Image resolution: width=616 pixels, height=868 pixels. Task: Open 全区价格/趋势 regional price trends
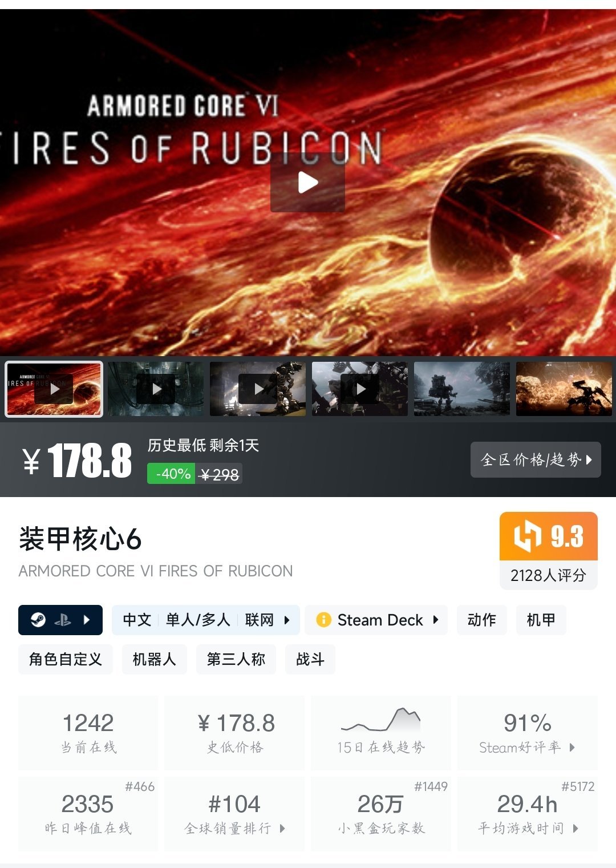(x=536, y=459)
